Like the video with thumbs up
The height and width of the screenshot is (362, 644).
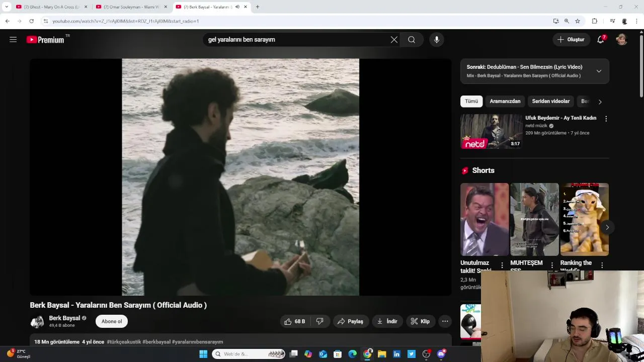pyautogui.click(x=295, y=321)
